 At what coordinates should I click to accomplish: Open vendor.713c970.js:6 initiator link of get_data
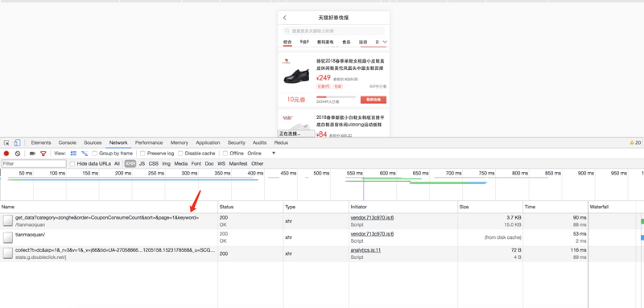click(x=372, y=218)
